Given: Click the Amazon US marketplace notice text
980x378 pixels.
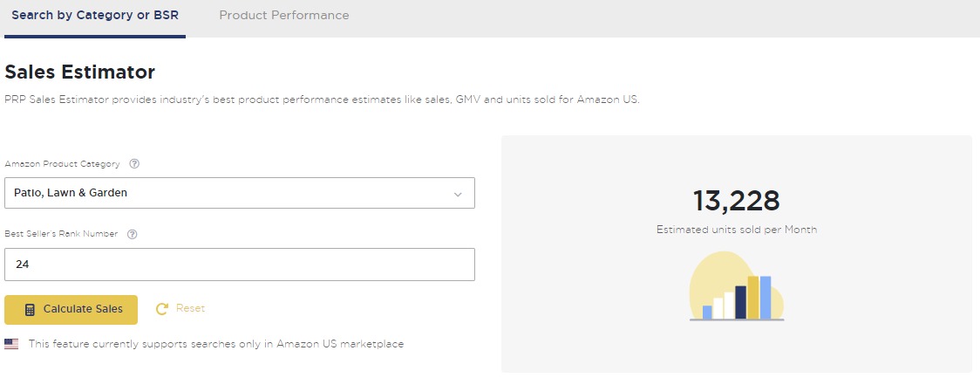Looking at the screenshot, I should [x=216, y=344].
